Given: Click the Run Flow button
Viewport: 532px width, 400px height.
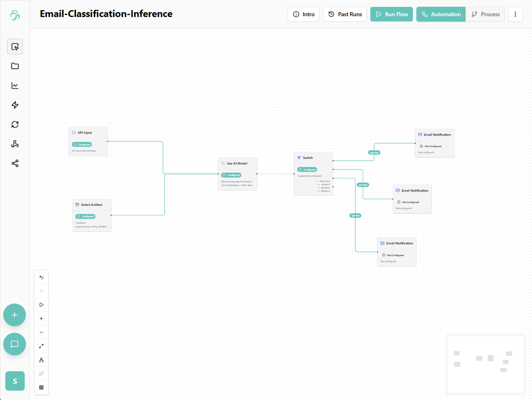Looking at the screenshot, I should click(x=391, y=14).
